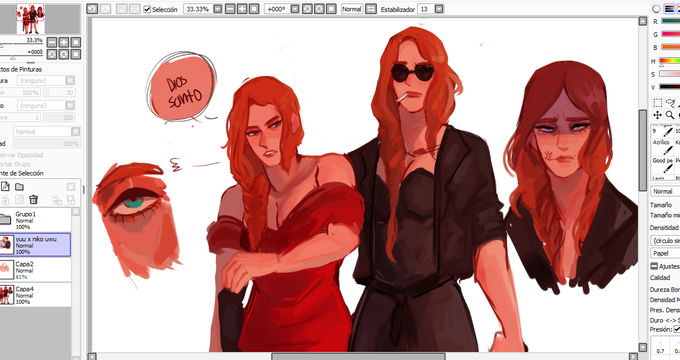
Task: Zoom in with the plus button beside 33.33%
Action: click(x=242, y=9)
